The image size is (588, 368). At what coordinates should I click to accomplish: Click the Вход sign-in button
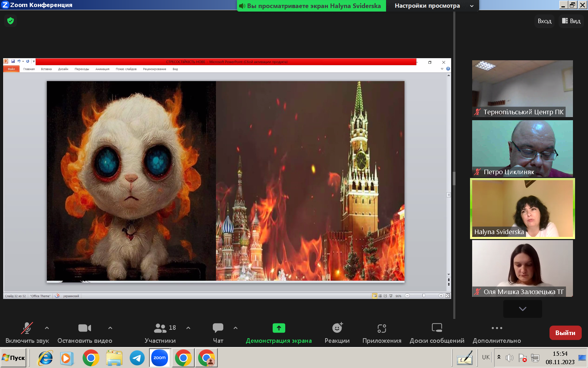click(x=544, y=21)
